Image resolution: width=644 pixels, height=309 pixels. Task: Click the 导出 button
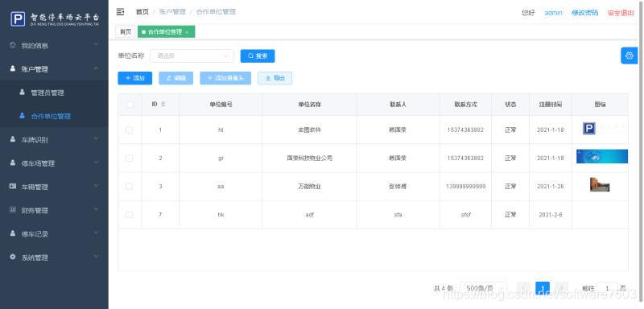pos(275,78)
